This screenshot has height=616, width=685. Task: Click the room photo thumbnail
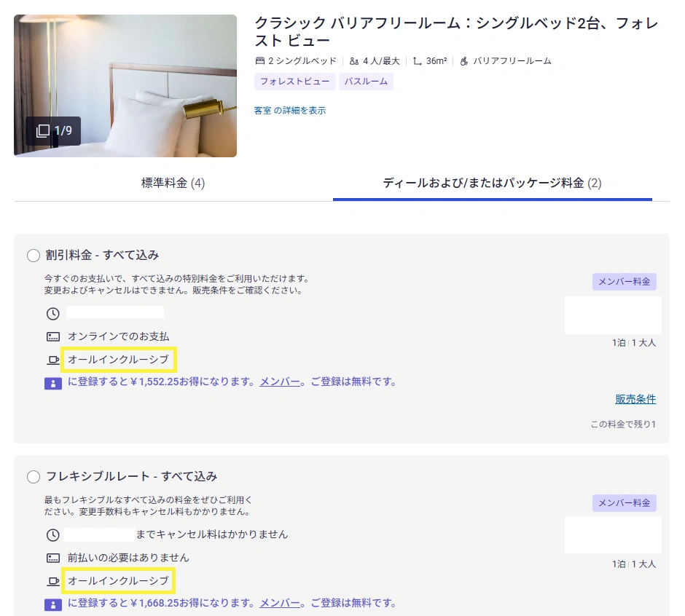[125, 85]
